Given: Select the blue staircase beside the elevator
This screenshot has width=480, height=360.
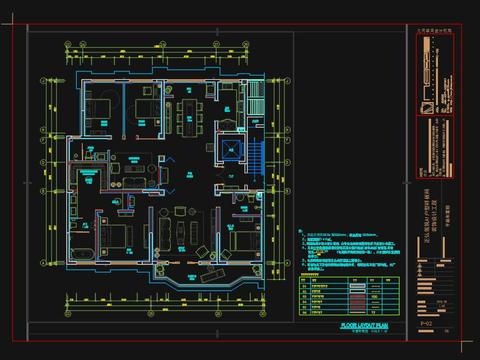Looking at the screenshot, I should tap(256, 157).
